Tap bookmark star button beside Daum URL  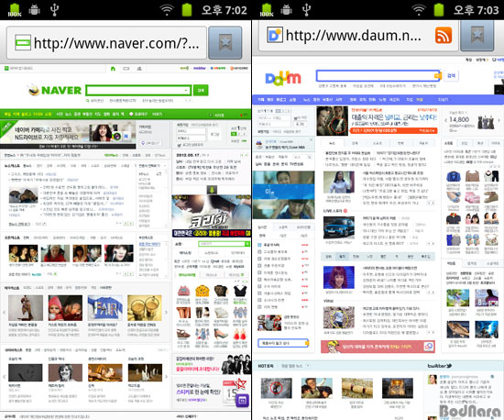(x=477, y=35)
